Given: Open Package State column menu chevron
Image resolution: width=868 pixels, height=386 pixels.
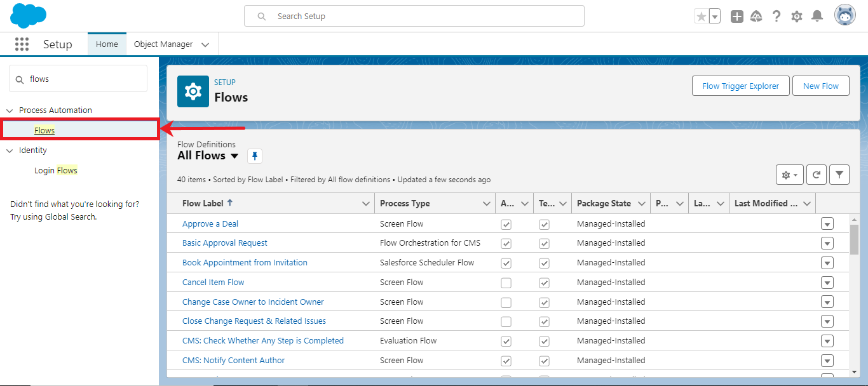Looking at the screenshot, I should pos(641,204).
